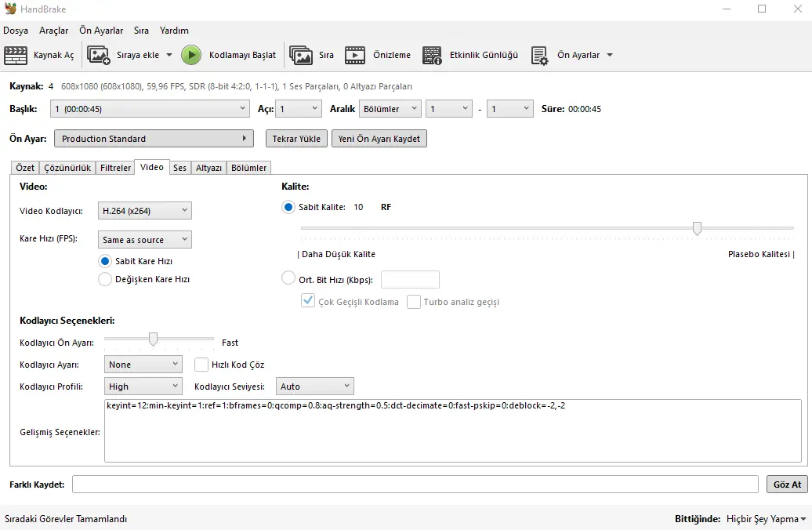Open the Kodlayıcı Profili High dropdown
This screenshot has width=812, height=530.
[143, 387]
